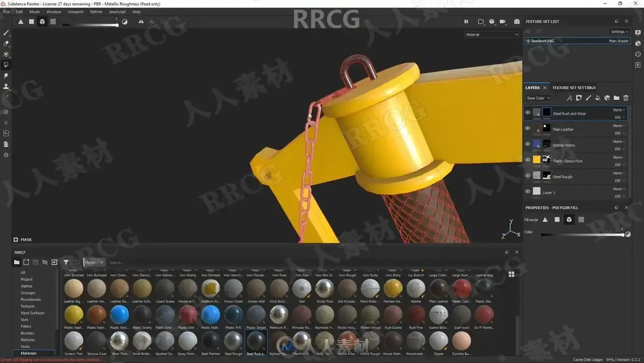644x363 pixels.
Task: Hide the Plastic Glossy Pure layer
Action: 528,160
